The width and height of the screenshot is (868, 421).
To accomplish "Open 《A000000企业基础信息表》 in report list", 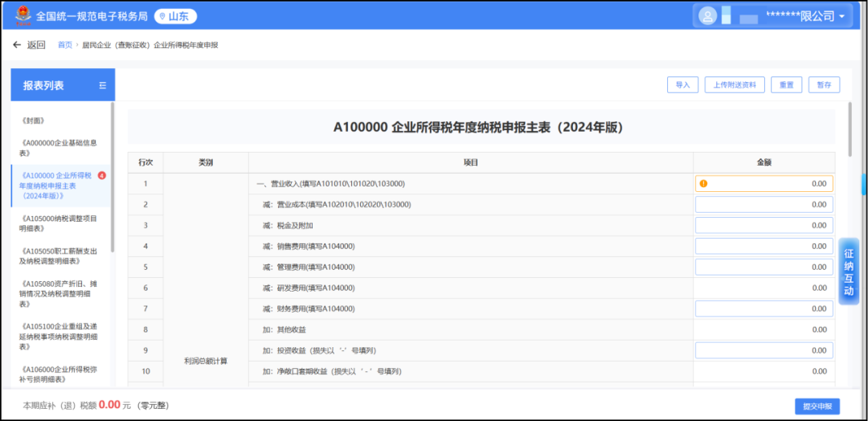I will tap(59, 148).
